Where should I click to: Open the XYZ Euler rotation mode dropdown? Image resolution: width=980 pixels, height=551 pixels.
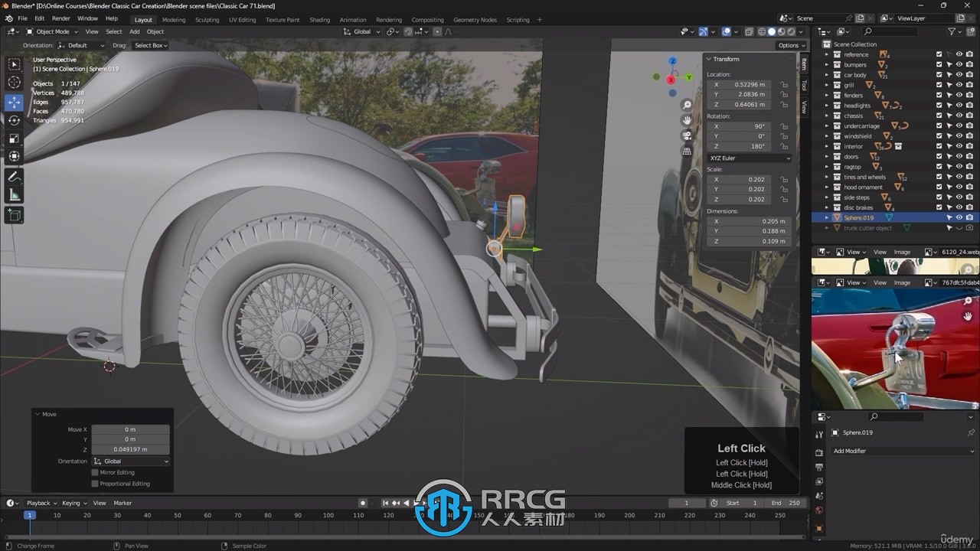click(x=750, y=158)
